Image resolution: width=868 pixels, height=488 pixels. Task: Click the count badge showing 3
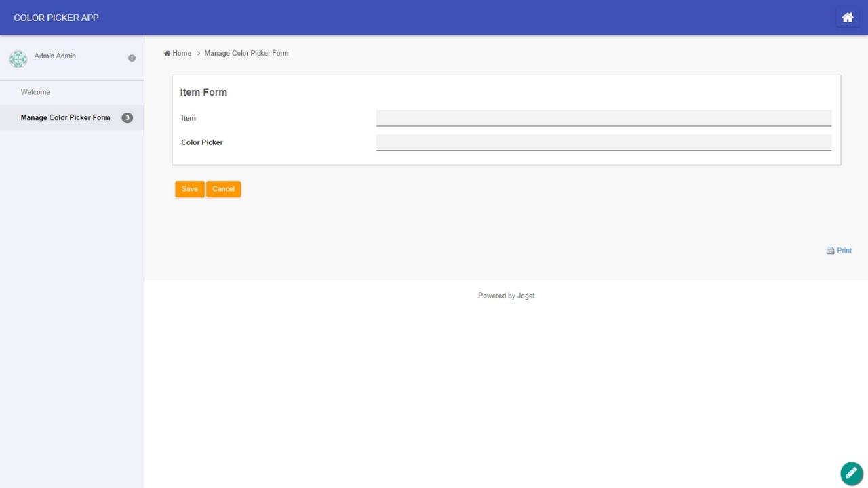pyautogui.click(x=127, y=118)
